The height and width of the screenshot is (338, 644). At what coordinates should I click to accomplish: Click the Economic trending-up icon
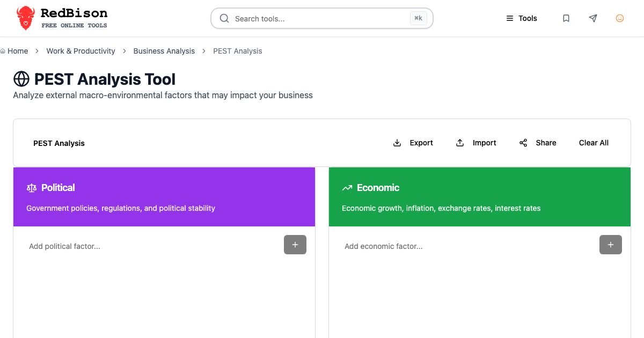pyautogui.click(x=347, y=188)
